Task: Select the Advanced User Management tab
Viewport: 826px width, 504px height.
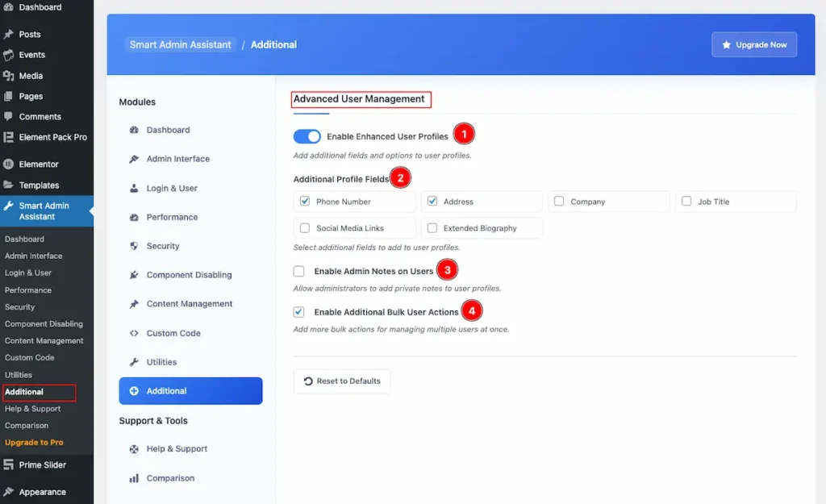Action: [x=359, y=99]
